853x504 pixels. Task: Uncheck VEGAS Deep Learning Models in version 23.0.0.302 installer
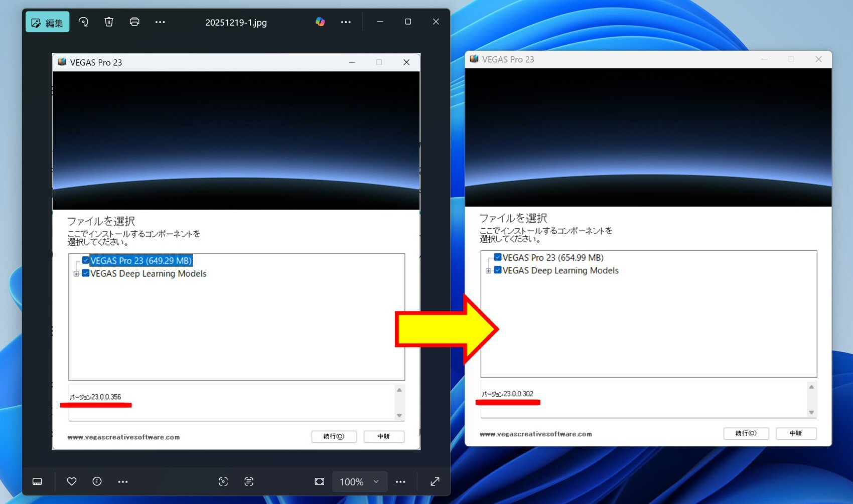point(498,270)
